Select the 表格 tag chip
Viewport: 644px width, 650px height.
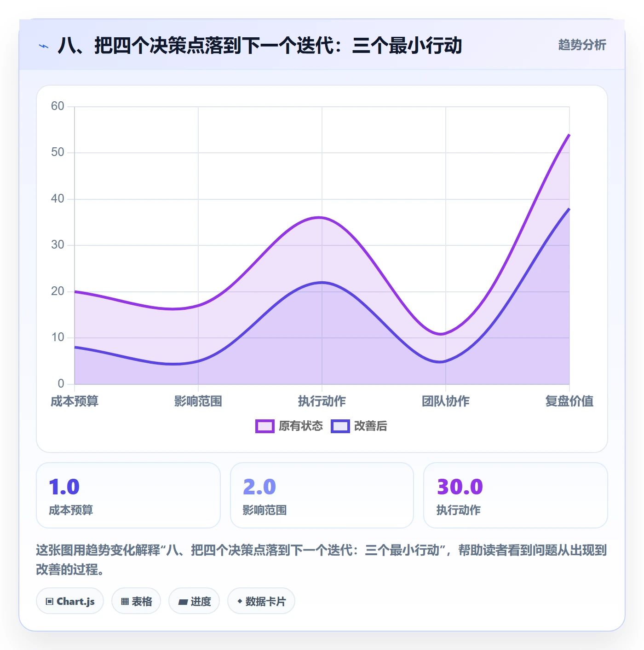pos(136,601)
